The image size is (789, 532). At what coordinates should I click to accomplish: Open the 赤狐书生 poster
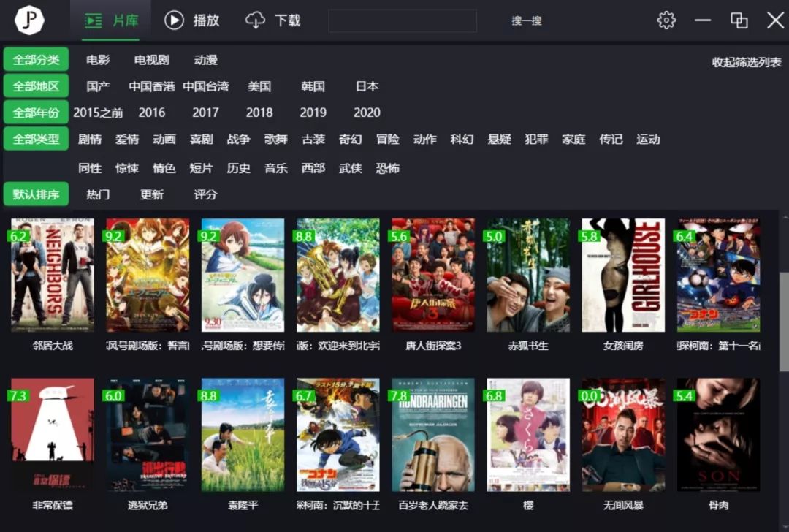point(528,275)
